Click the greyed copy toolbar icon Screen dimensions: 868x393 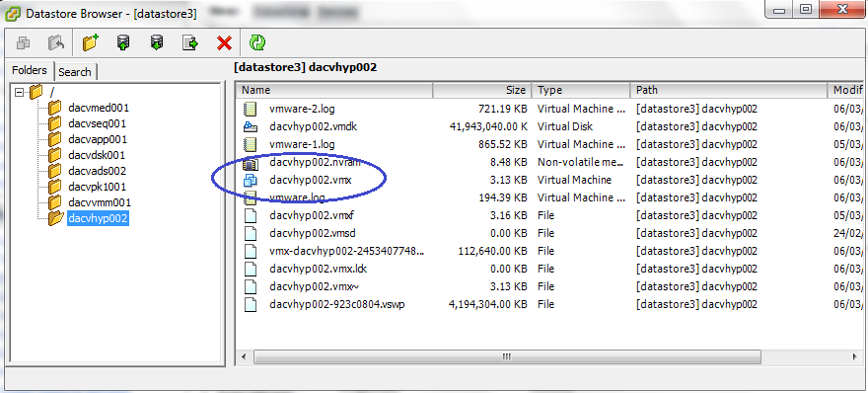[x=23, y=42]
